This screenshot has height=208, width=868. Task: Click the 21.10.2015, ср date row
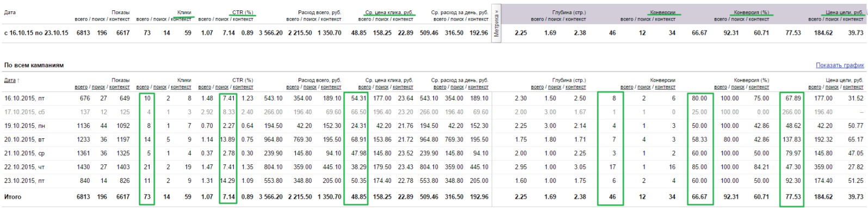tap(24, 153)
